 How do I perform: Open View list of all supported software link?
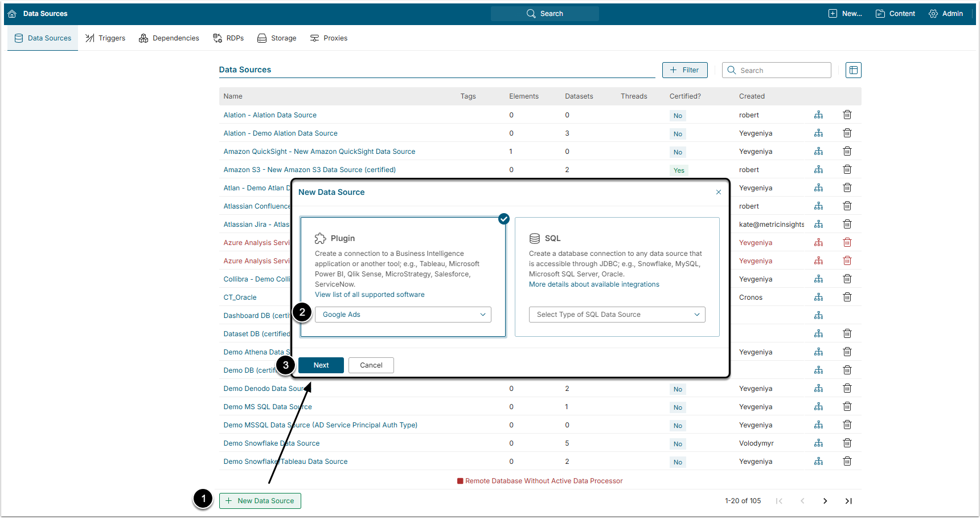(x=370, y=295)
